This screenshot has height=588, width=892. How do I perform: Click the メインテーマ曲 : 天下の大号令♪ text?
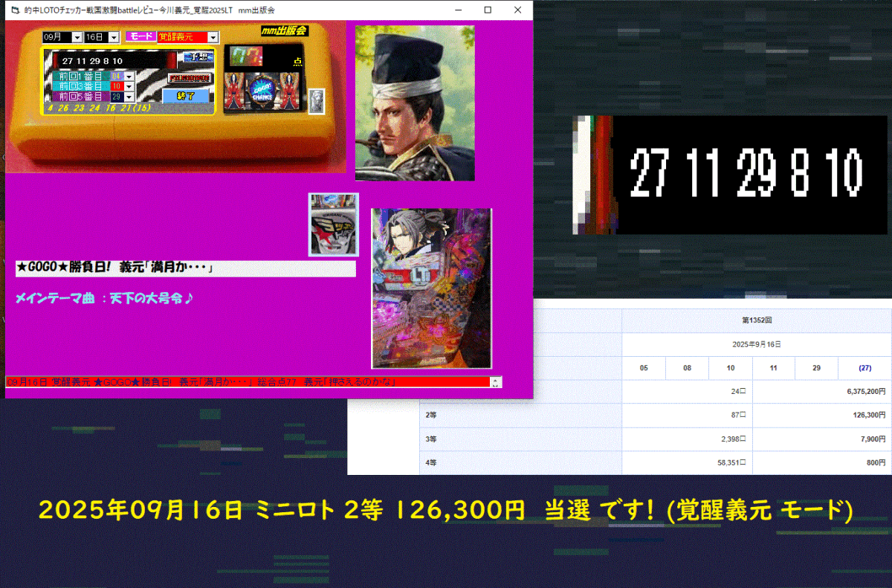coord(105,299)
